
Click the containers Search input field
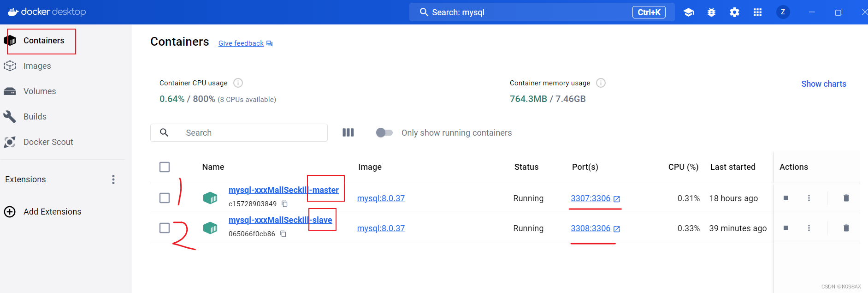(x=239, y=133)
